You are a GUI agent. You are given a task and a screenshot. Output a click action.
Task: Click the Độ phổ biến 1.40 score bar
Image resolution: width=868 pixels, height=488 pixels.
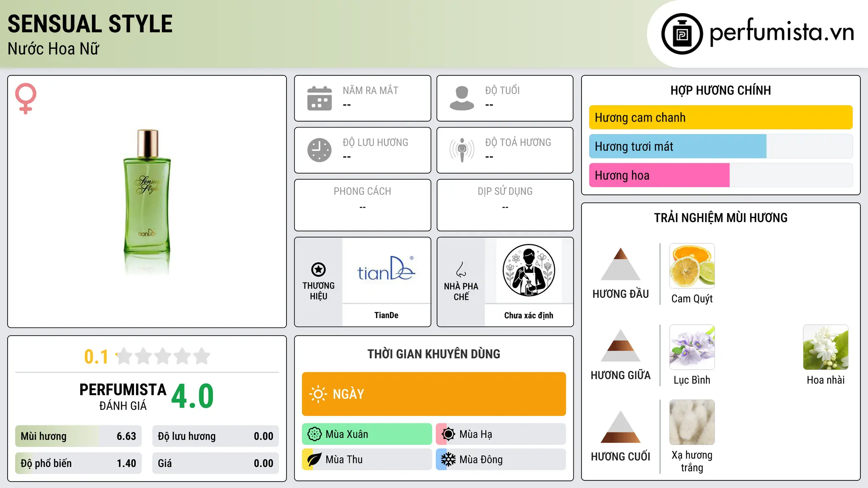78,463
